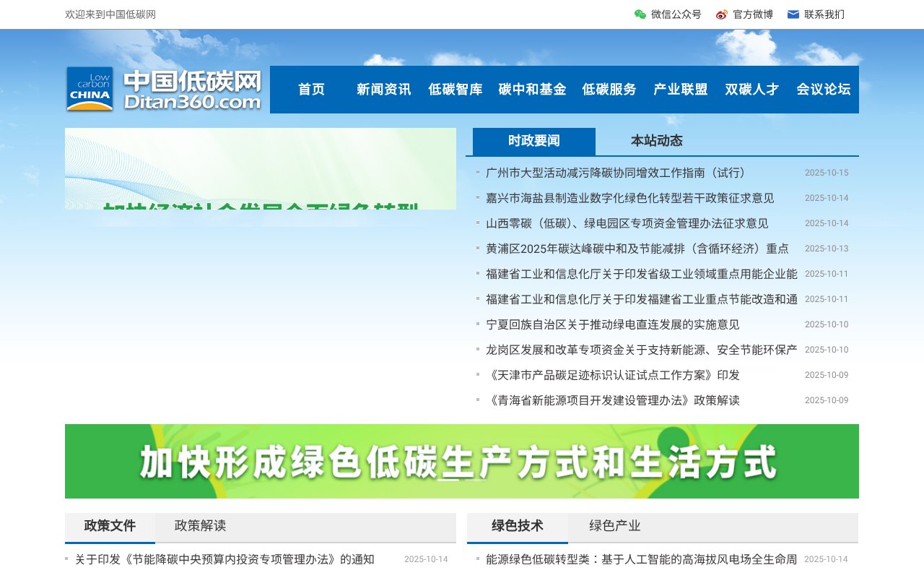Screen dimensions: 924x578
Task: Open the 产业联盟 menu item
Action: [x=679, y=89]
